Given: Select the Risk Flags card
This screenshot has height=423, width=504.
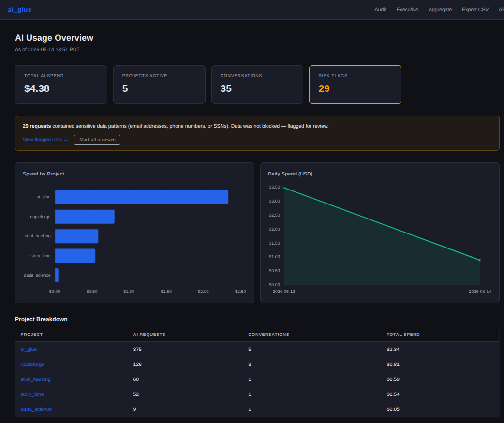Looking at the screenshot, I should click(355, 85).
